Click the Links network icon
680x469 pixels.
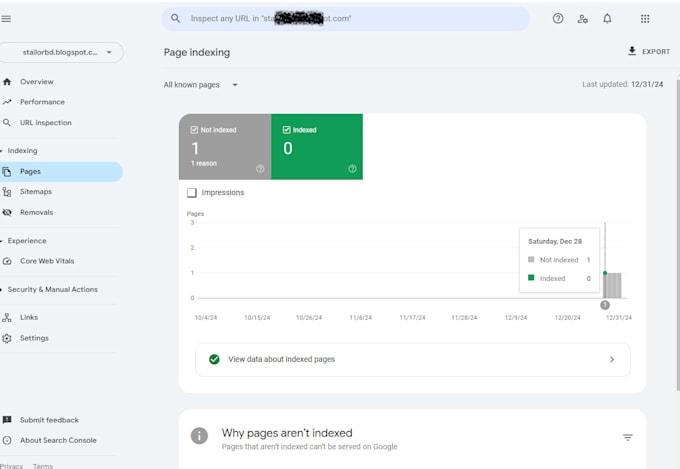pos(7,318)
